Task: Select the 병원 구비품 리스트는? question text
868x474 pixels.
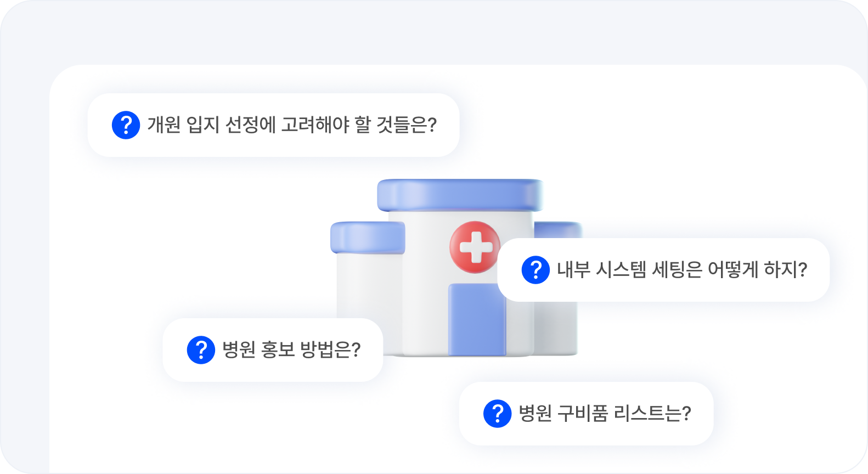Action: click(605, 414)
